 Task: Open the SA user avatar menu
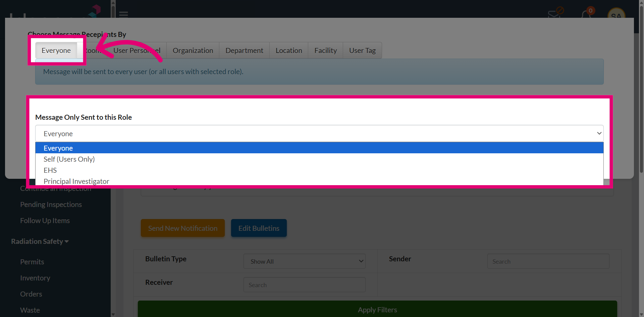[616, 13]
